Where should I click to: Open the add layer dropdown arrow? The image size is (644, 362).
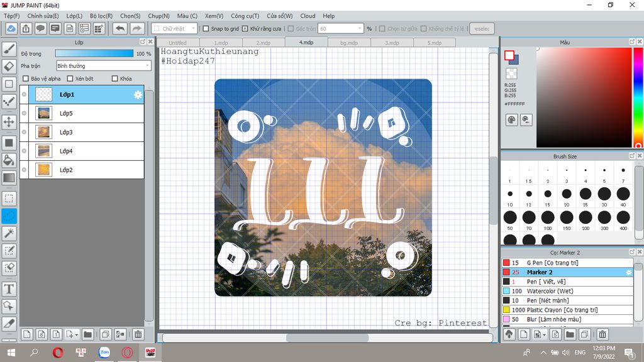click(x=76, y=335)
